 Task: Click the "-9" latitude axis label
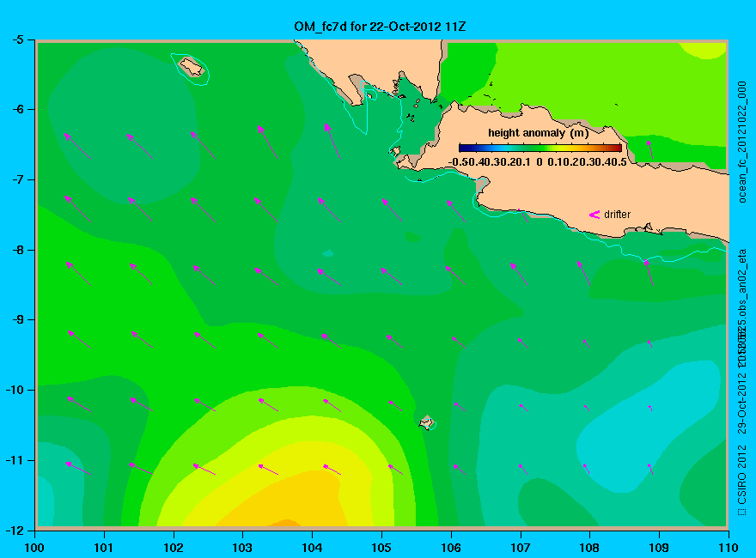click(18, 319)
